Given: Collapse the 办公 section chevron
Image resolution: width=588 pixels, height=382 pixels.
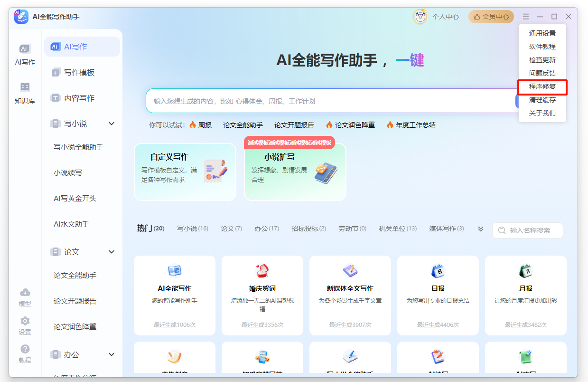Looking at the screenshot, I should (x=112, y=354).
